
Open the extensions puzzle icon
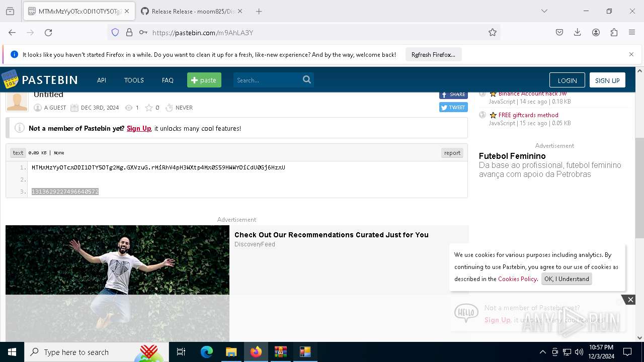(614, 32)
